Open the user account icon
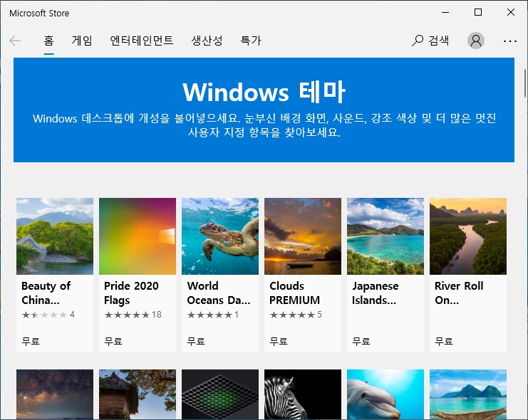528x420 pixels. pyautogui.click(x=476, y=41)
